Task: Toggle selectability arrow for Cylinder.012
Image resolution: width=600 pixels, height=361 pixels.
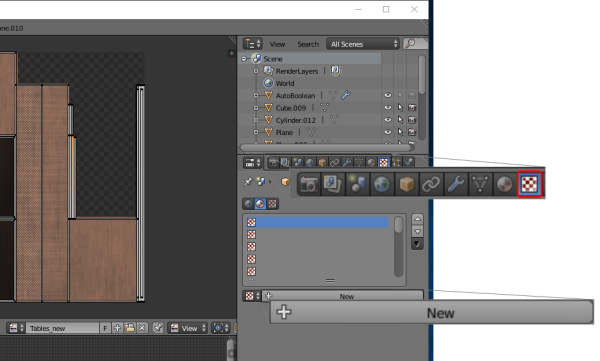Action: [400, 120]
